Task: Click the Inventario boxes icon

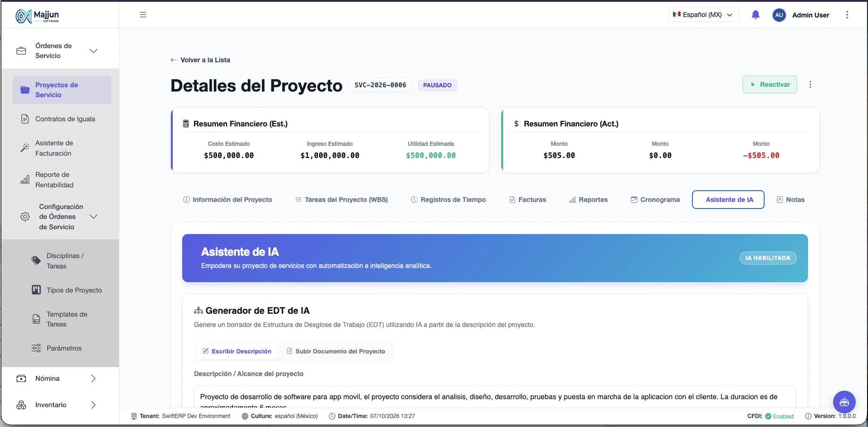Action: click(21, 405)
